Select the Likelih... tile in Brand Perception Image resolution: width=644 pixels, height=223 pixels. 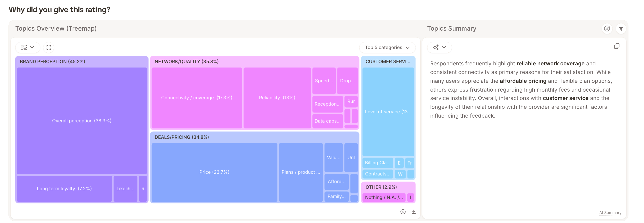(125, 189)
